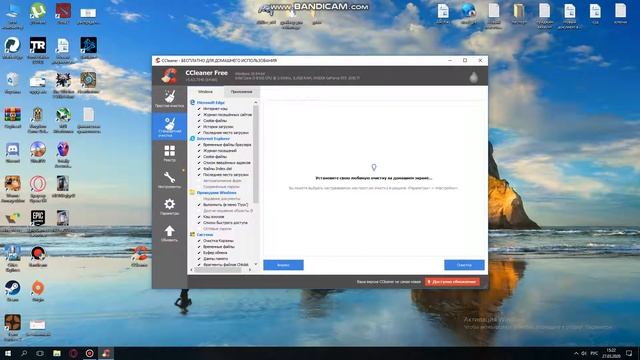This screenshot has width=640, height=360.
Task: Show hidden tray icons chevron
Action: 576,353
